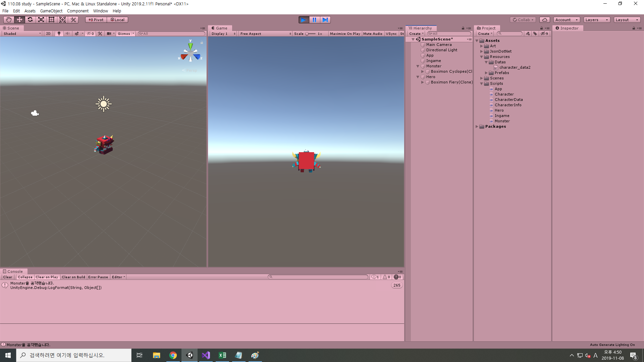Click the Pause playback button
The height and width of the screenshot is (362, 644).
click(314, 20)
